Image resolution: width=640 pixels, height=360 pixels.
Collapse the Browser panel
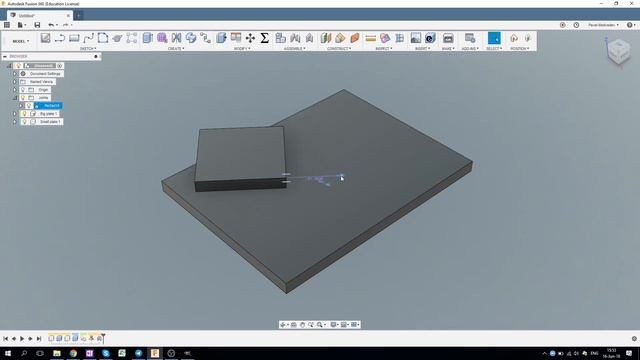(5, 56)
